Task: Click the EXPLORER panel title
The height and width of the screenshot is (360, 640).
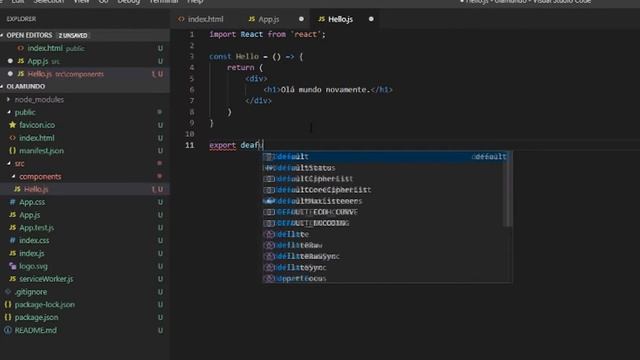Action: coord(21,19)
